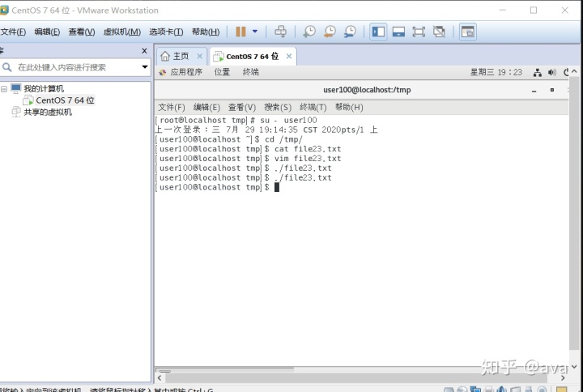Open the GNOME 位置 menu
This screenshot has height=392, width=583.
coord(222,72)
